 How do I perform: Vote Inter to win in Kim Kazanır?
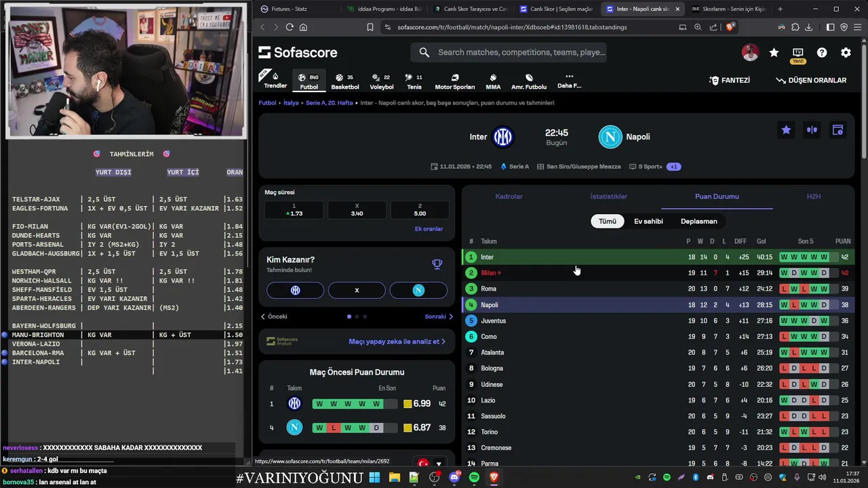[295, 290]
